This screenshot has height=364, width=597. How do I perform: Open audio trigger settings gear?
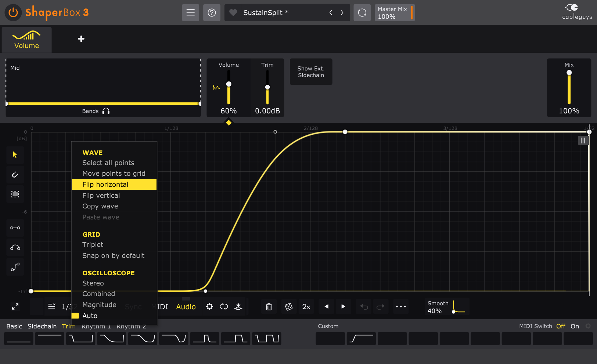(209, 306)
